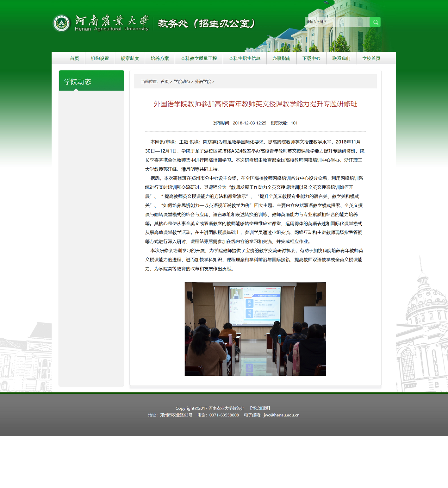Click the Henan Agricultural University emblem logo
Viewport: 448px width, 488px height.
61,23
